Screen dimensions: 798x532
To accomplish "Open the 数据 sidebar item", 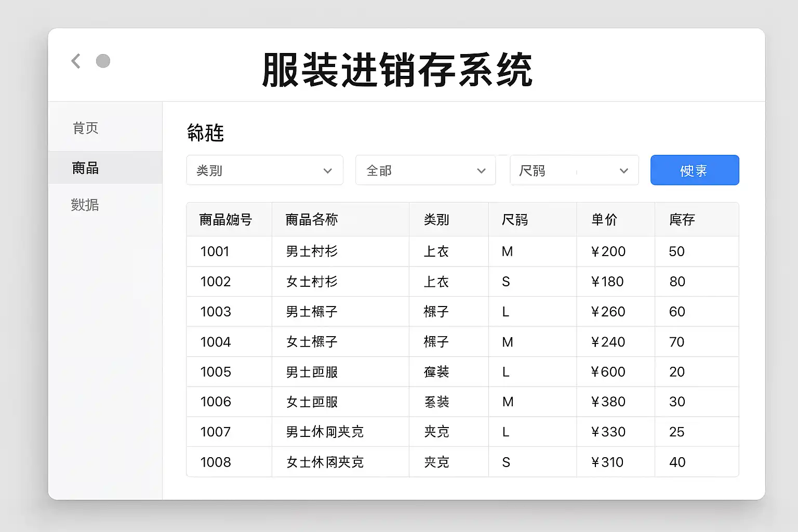I will point(85,205).
